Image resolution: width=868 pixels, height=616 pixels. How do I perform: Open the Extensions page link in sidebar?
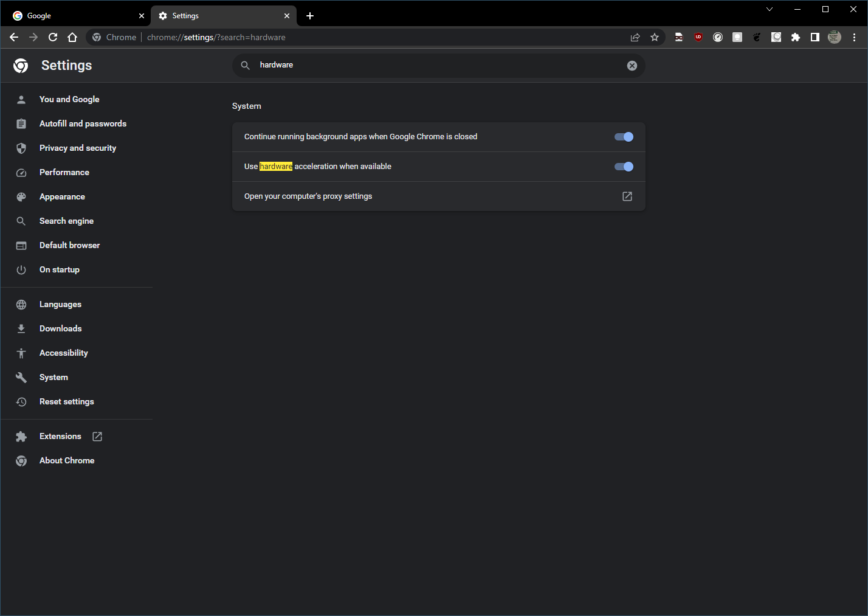click(x=60, y=436)
